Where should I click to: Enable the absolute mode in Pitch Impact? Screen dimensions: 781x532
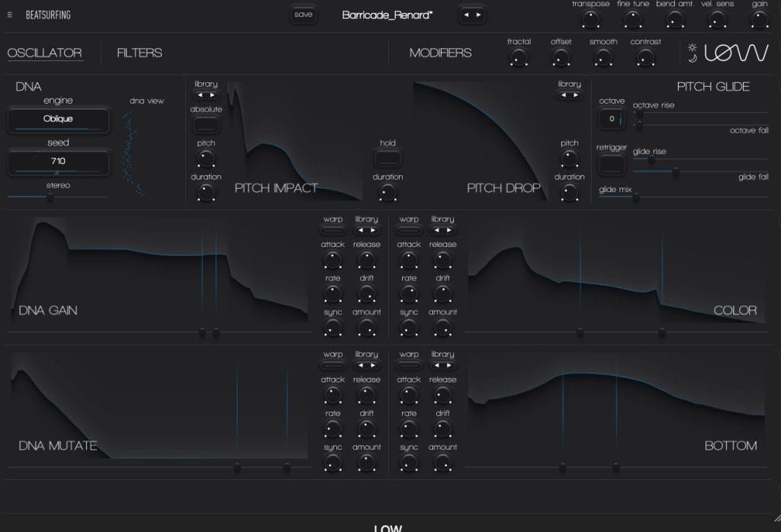(x=205, y=124)
